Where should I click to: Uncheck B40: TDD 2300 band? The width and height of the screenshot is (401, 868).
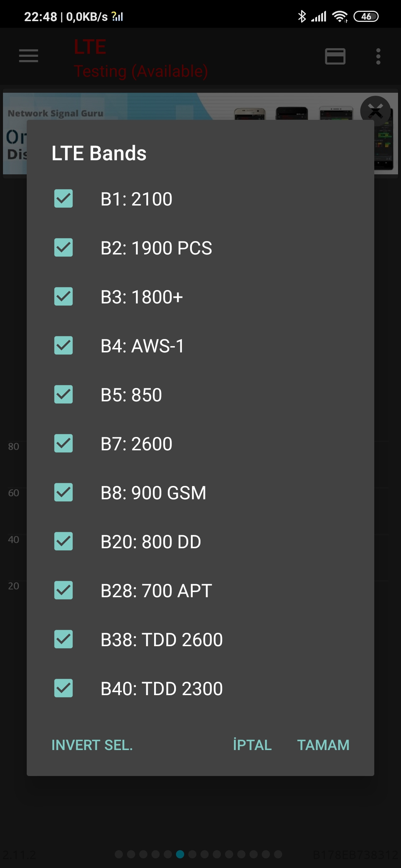pos(63,688)
